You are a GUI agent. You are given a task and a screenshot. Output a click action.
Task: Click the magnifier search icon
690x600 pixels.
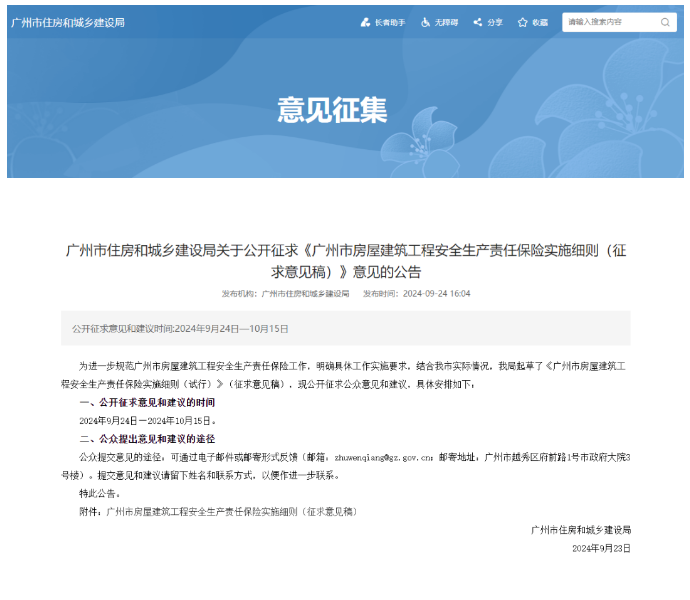click(x=665, y=22)
